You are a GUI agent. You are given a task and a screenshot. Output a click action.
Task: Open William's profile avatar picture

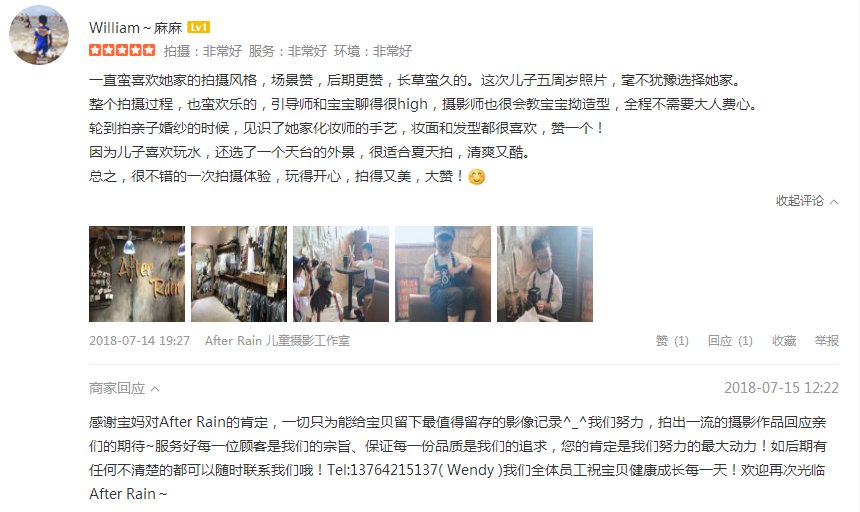tap(39, 35)
